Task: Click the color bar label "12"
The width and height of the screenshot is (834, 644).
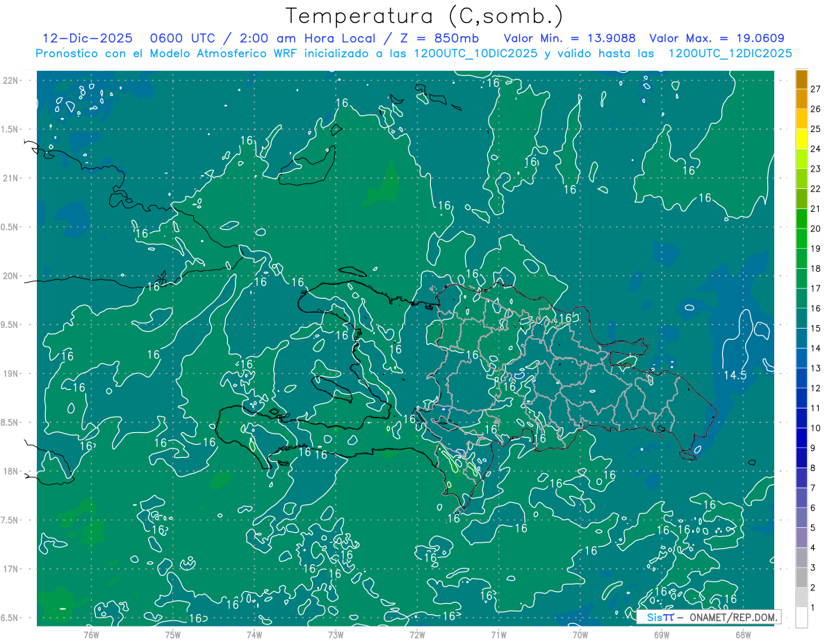Action: [x=816, y=388]
